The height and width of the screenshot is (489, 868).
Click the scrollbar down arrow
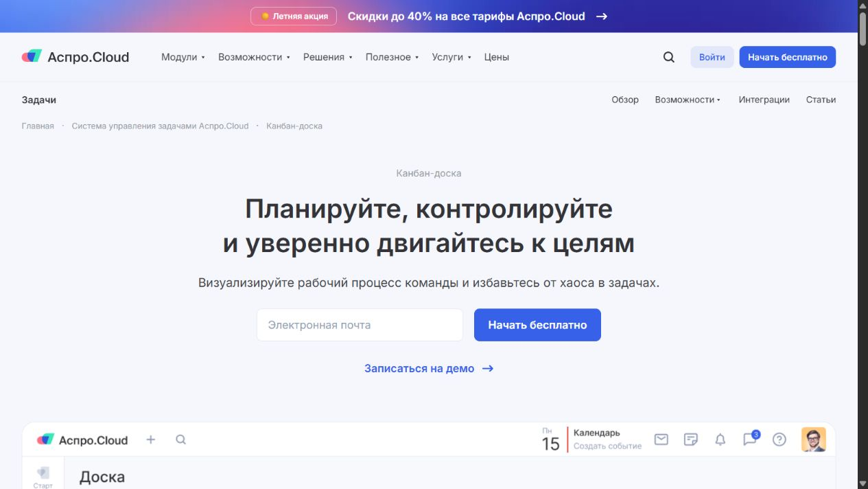pos(863,483)
